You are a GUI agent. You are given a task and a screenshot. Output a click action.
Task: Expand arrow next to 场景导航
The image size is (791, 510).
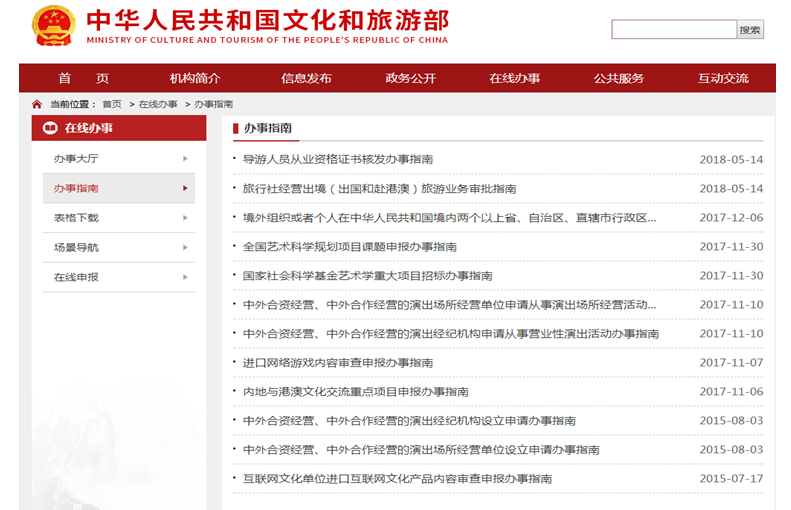click(185, 247)
